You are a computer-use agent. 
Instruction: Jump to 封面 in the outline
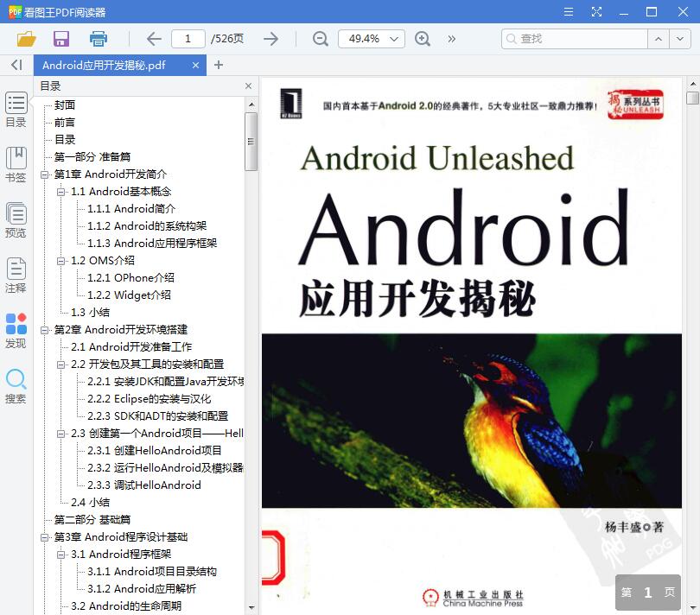(x=65, y=105)
